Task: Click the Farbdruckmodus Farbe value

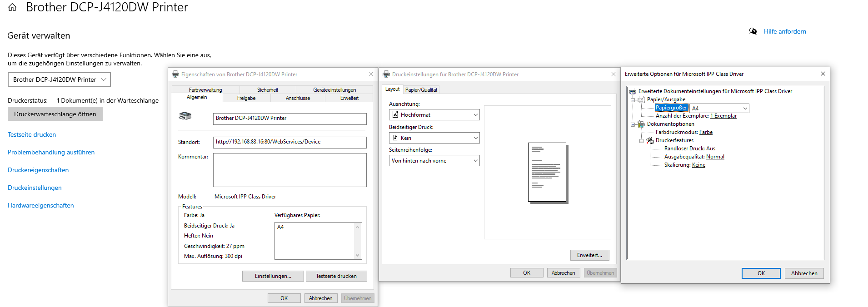Action: pos(706,132)
